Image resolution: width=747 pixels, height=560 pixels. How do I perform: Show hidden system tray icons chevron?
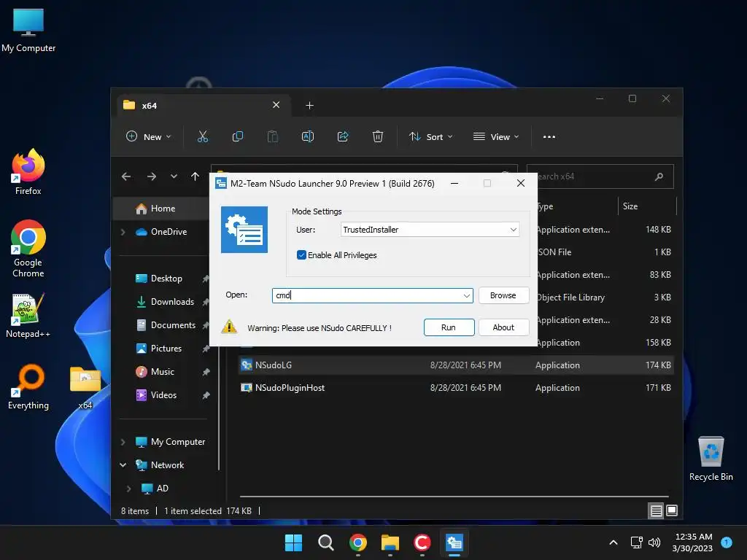click(614, 542)
